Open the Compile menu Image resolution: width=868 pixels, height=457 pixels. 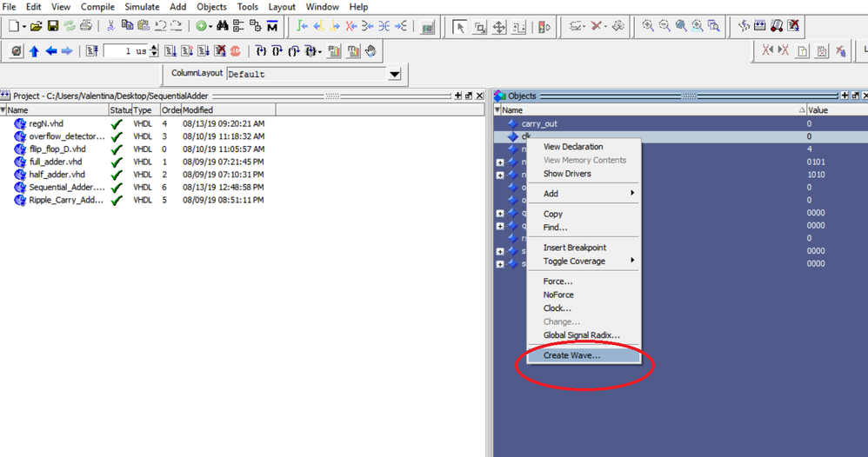[x=97, y=7]
